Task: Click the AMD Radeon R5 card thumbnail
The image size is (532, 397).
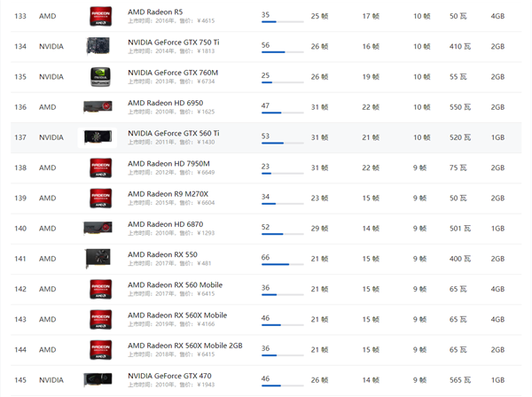Action: pos(101,16)
